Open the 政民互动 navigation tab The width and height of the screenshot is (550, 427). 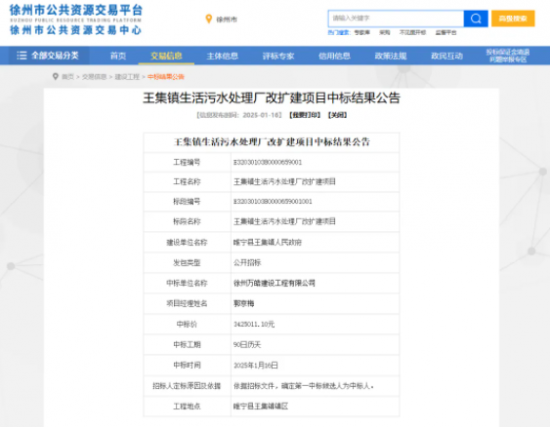click(447, 56)
